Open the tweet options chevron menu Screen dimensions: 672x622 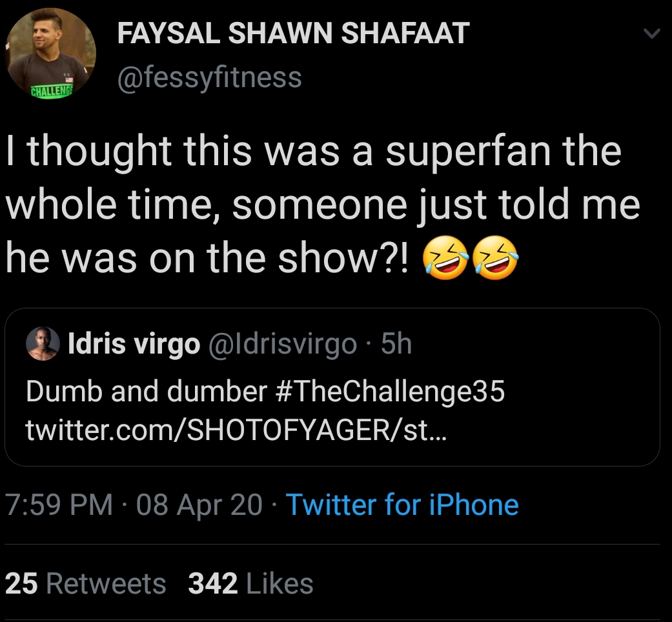[651, 34]
